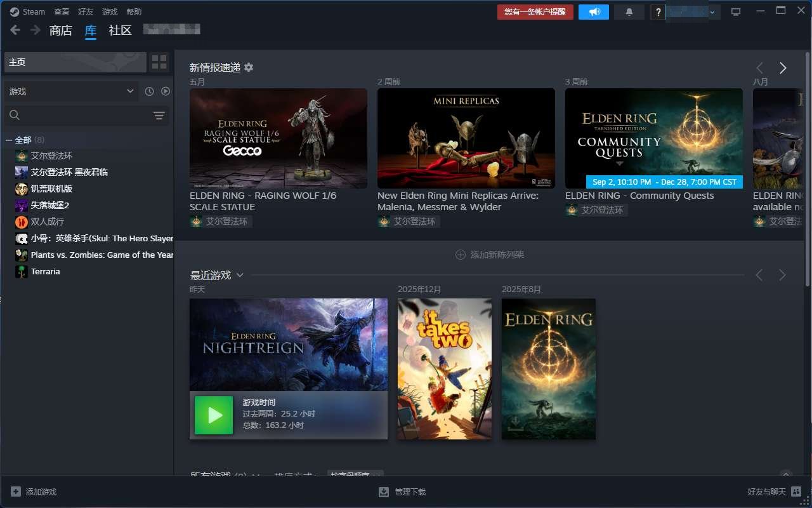Open the Steam menu
The image size is (812, 508).
(34, 11)
